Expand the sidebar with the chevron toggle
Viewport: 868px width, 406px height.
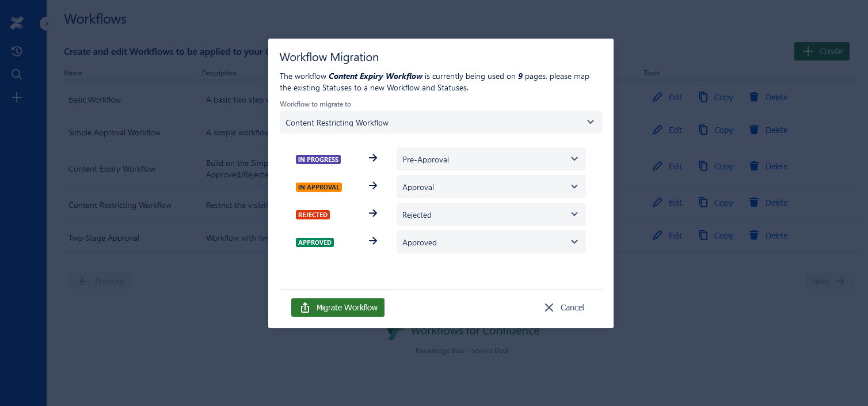pyautogui.click(x=47, y=24)
